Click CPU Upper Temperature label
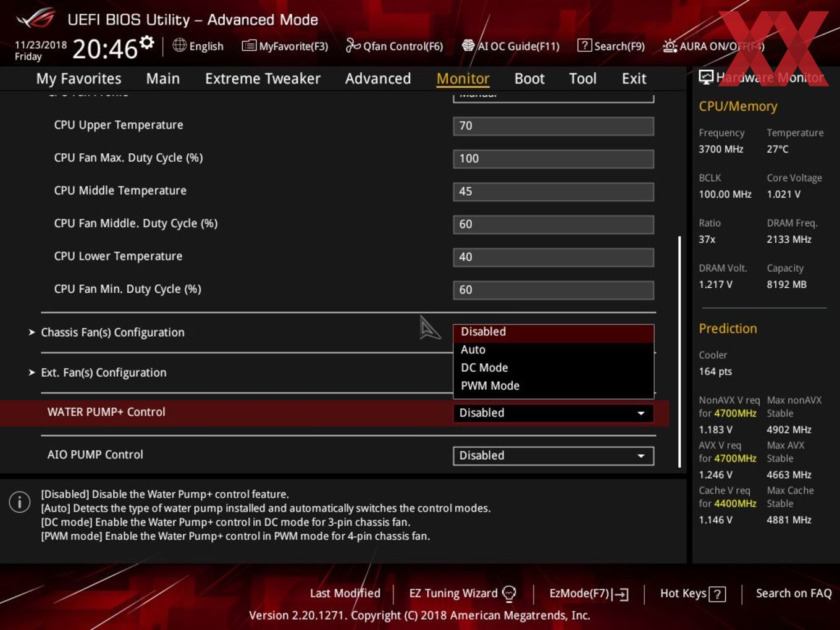This screenshot has width=840, height=630. 119,125
